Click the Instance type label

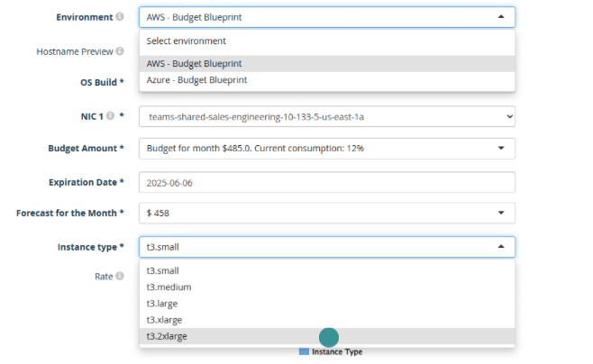[x=90, y=247]
